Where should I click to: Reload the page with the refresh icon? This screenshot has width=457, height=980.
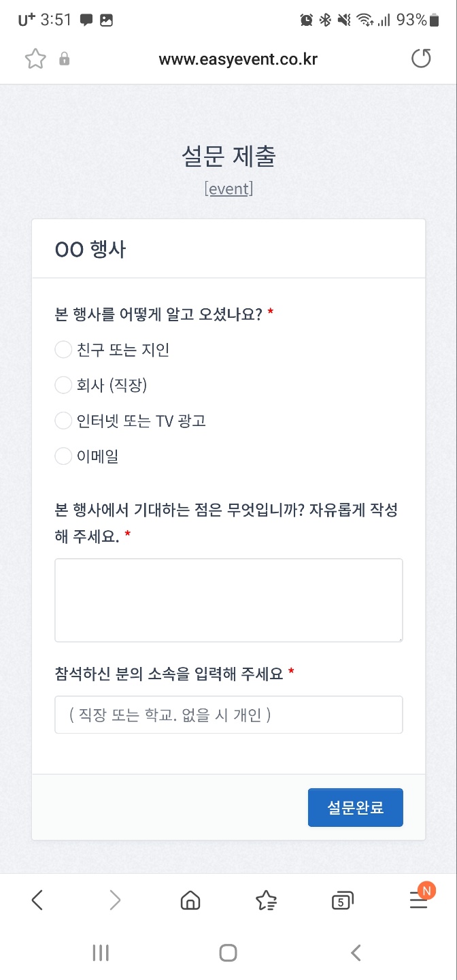421,59
